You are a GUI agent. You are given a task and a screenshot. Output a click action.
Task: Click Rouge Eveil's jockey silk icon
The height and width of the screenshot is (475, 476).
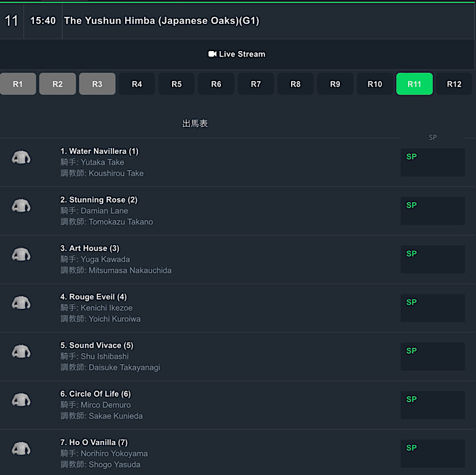point(21,303)
